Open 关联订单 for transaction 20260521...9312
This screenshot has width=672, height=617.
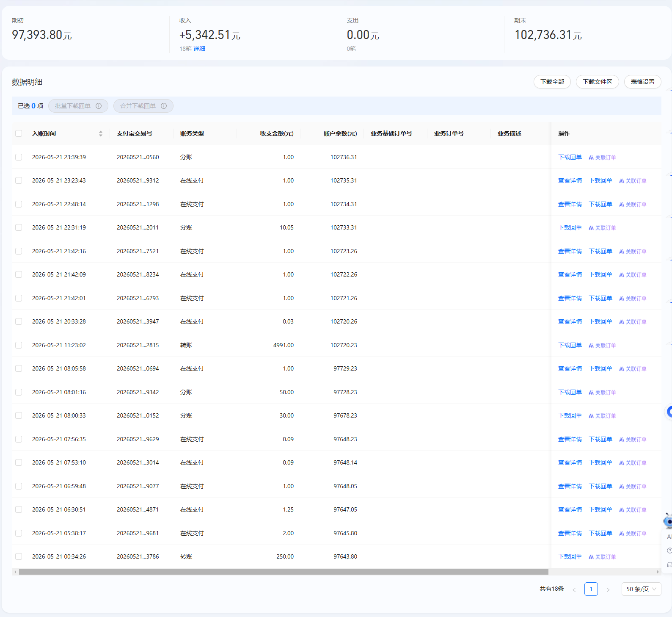tap(633, 181)
